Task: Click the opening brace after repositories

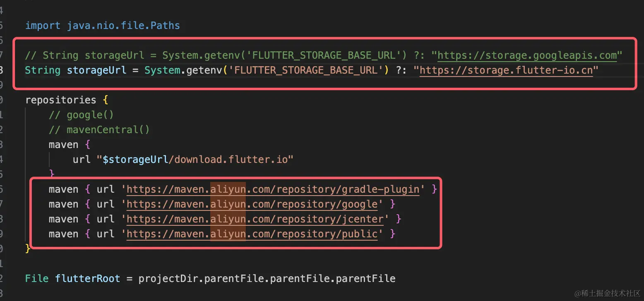Action: (105, 100)
